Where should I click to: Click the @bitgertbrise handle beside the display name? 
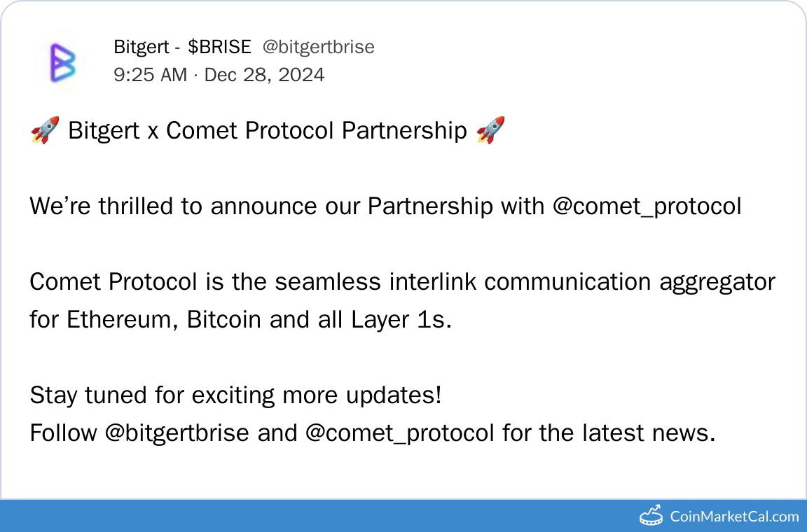(318, 47)
